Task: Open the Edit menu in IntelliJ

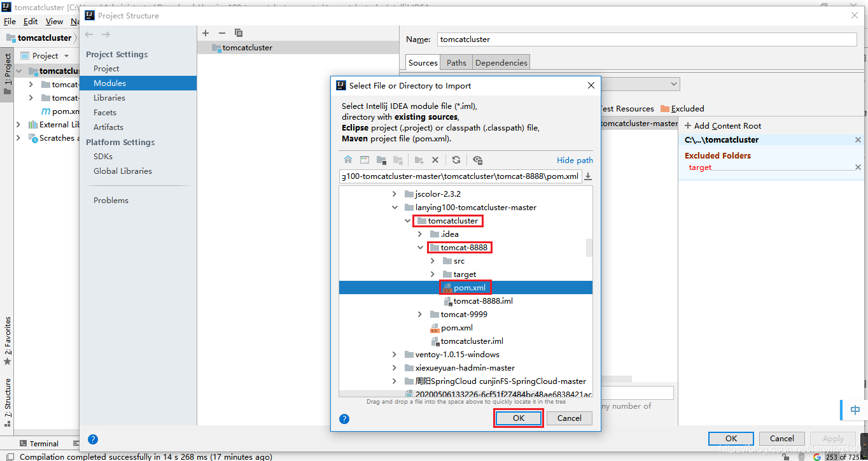Action: [31, 22]
